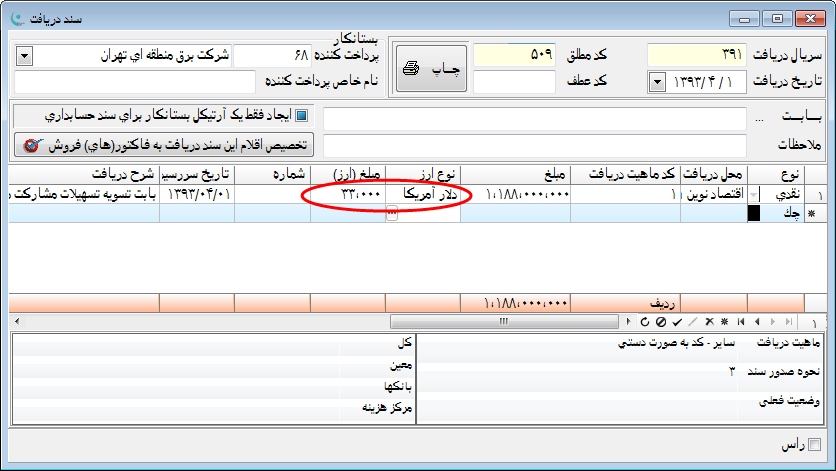Click the printer چاپ button

[430, 68]
